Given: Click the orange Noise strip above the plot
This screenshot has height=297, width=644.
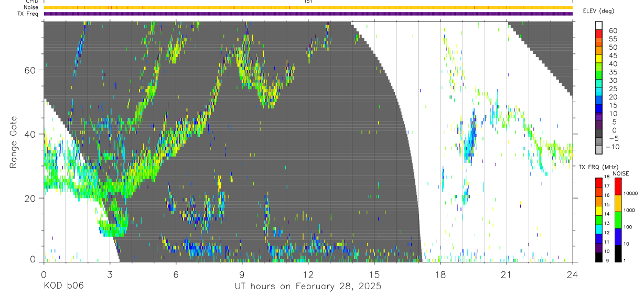Looking at the screenshot, I should pos(308,7).
